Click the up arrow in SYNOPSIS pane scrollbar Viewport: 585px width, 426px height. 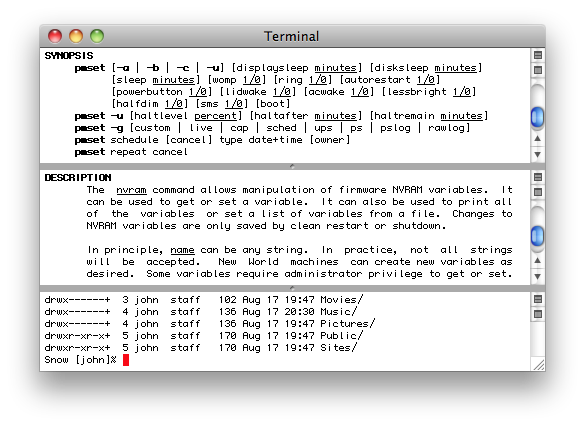538,138
